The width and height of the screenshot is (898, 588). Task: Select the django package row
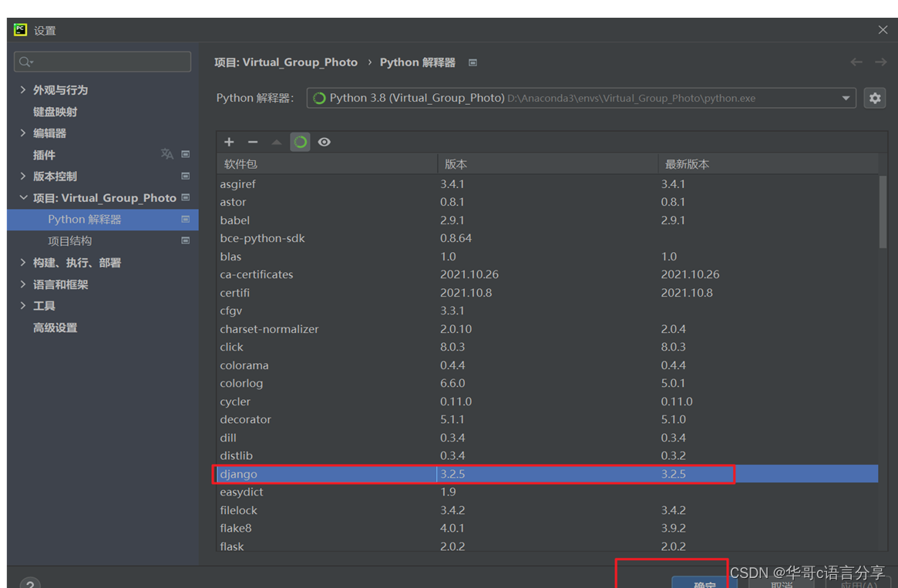(547, 474)
